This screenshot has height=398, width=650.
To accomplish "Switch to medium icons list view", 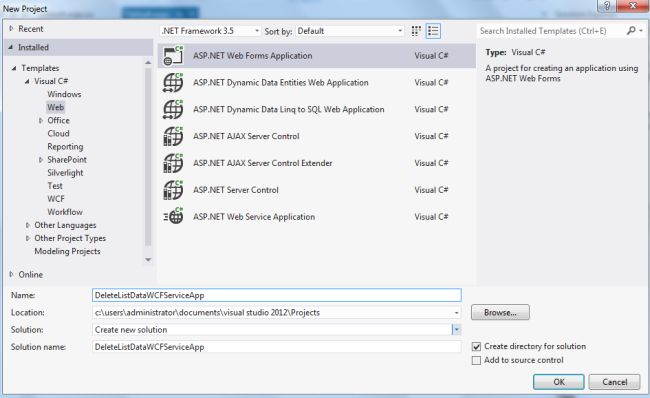I will pyautogui.click(x=433, y=31).
